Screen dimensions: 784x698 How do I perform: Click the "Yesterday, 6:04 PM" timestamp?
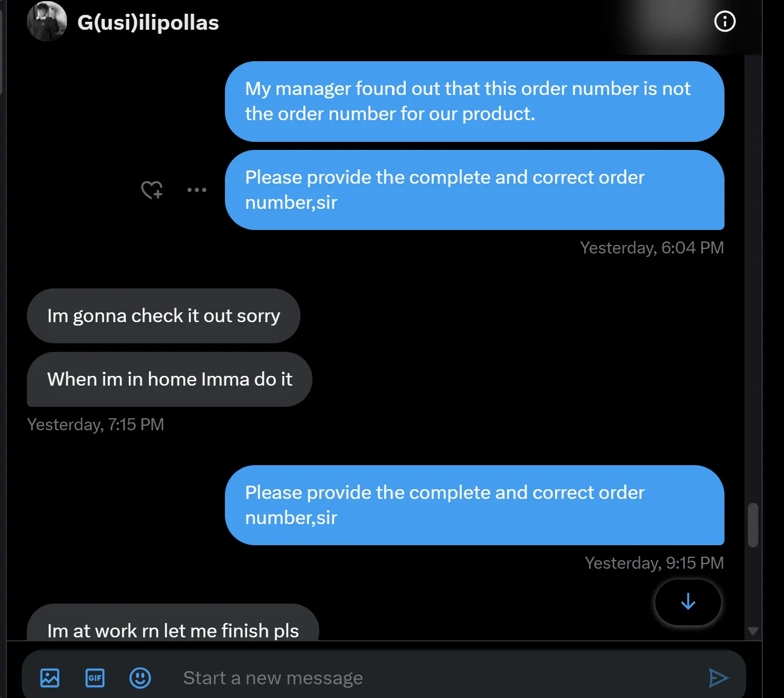click(652, 248)
